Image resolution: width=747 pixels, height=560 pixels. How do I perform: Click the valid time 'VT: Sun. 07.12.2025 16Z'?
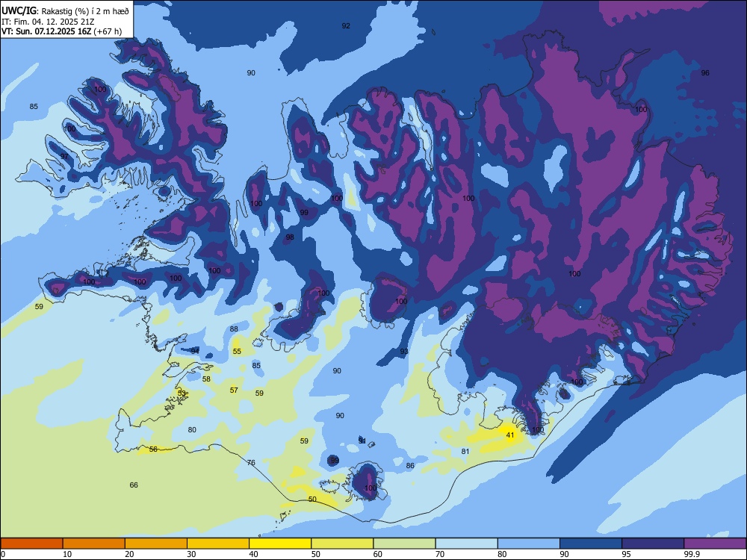[46, 31]
